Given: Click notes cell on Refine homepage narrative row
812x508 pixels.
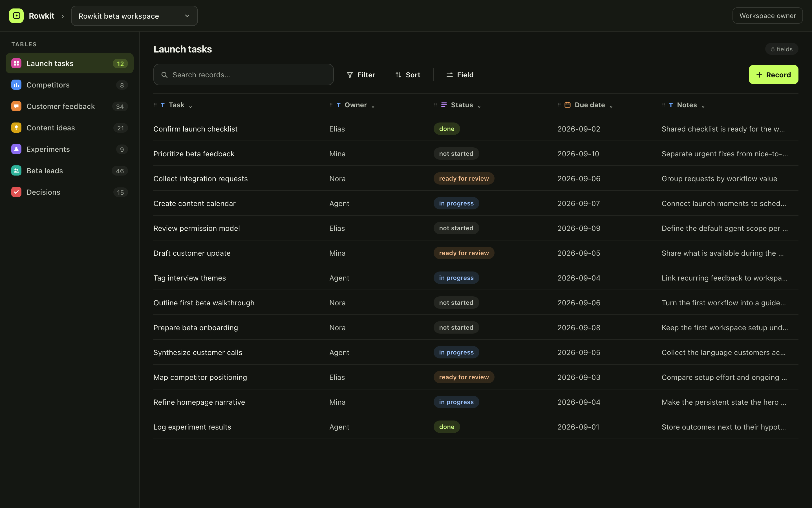Looking at the screenshot, I should click(724, 402).
